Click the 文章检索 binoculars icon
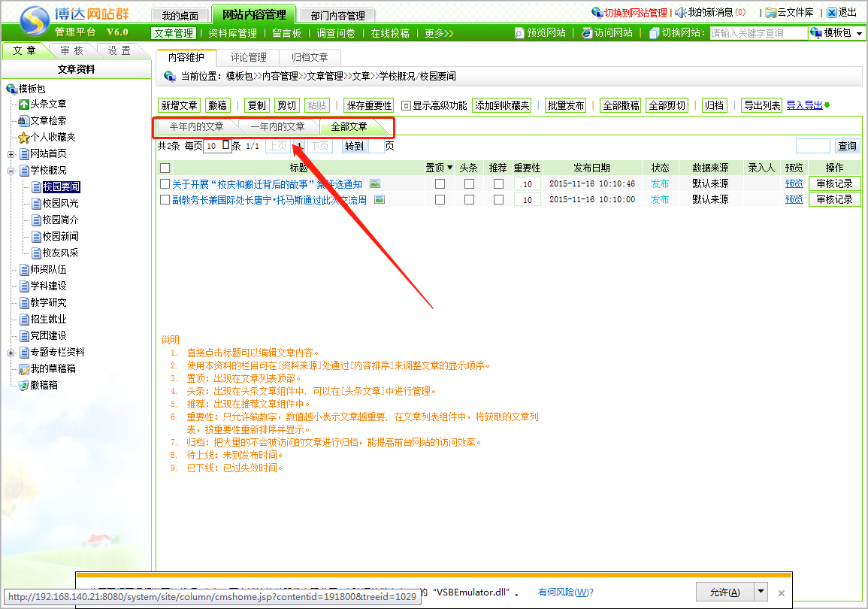Image resolution: width=868 pixels, height=609 pixels. (23, 121)
